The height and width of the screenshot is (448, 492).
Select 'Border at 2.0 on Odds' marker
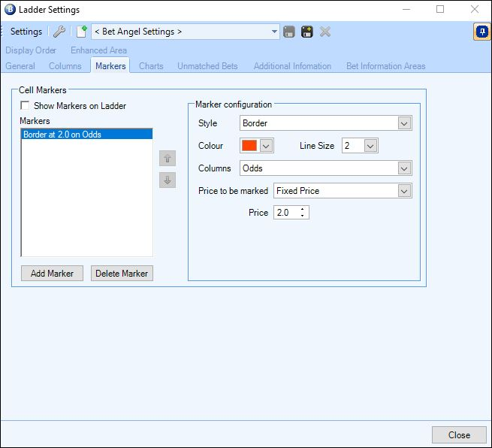click(86, 135)
